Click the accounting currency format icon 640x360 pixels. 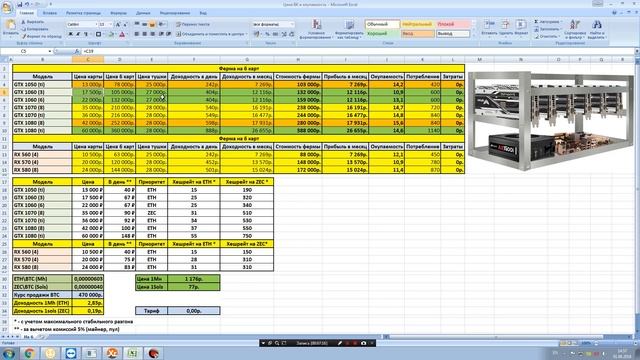tap(256, 34)
